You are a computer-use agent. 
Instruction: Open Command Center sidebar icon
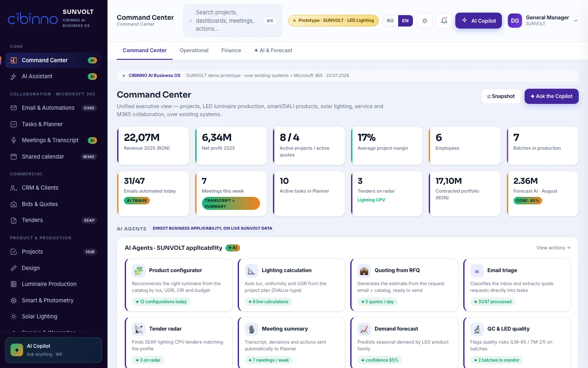[13, 60]
